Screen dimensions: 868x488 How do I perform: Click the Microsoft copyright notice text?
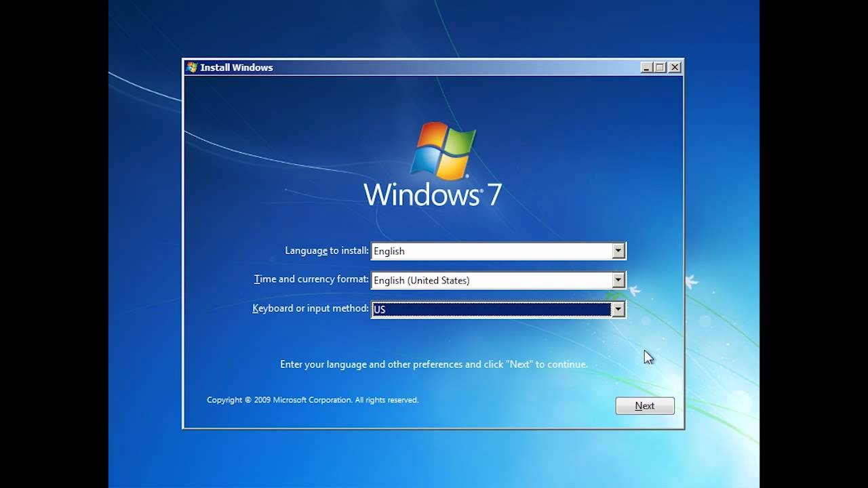pyautogui.click(x=313, y=400)
